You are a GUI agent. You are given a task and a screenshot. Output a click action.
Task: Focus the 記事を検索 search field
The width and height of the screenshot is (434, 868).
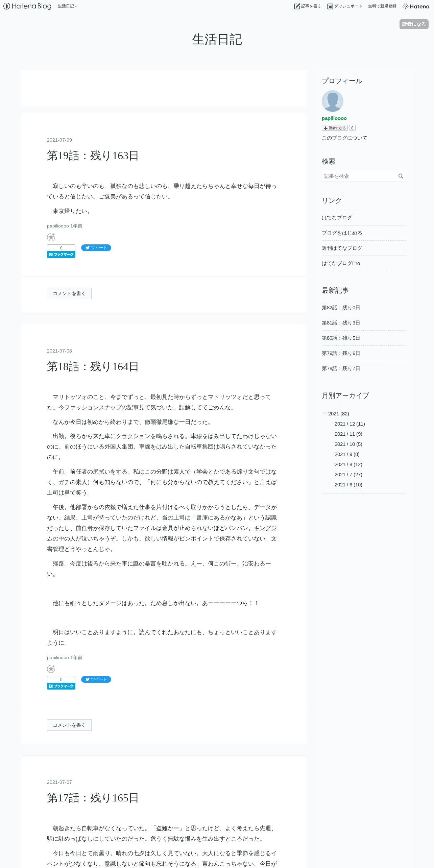coord(359,176)
